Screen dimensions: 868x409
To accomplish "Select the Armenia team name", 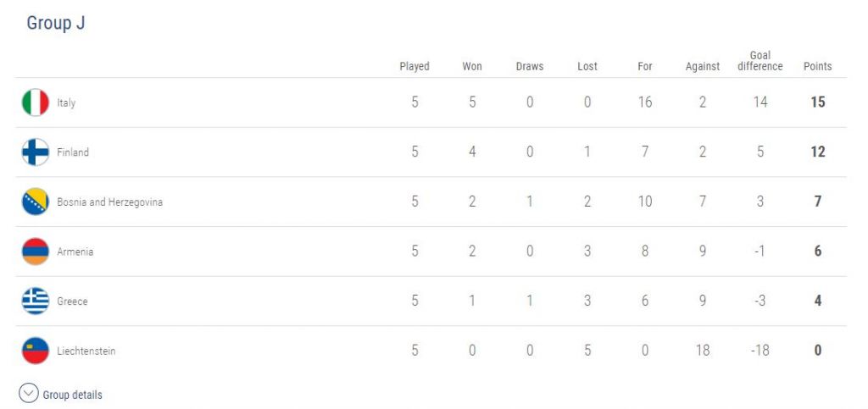I will pos(75,252).
